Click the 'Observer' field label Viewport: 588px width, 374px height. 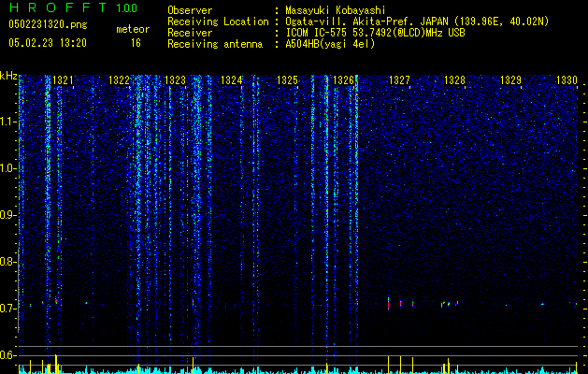pos(190,10)
